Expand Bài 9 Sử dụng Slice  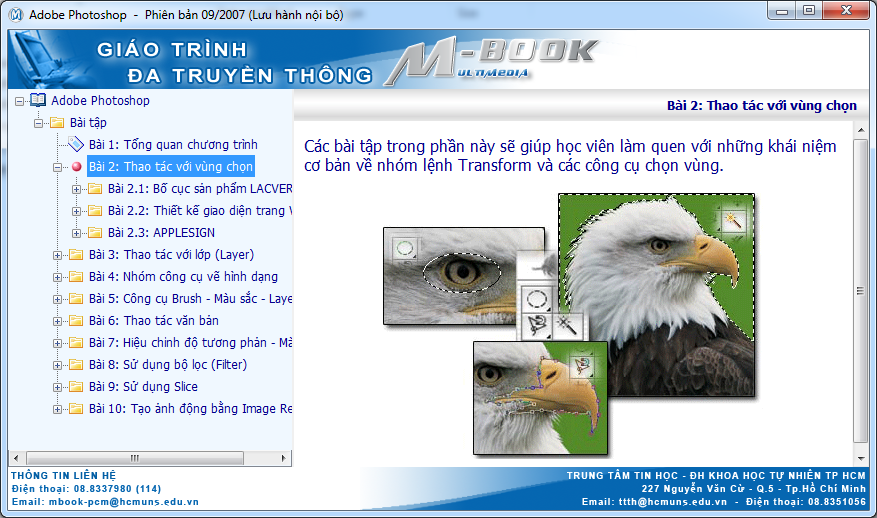point(57,387)
